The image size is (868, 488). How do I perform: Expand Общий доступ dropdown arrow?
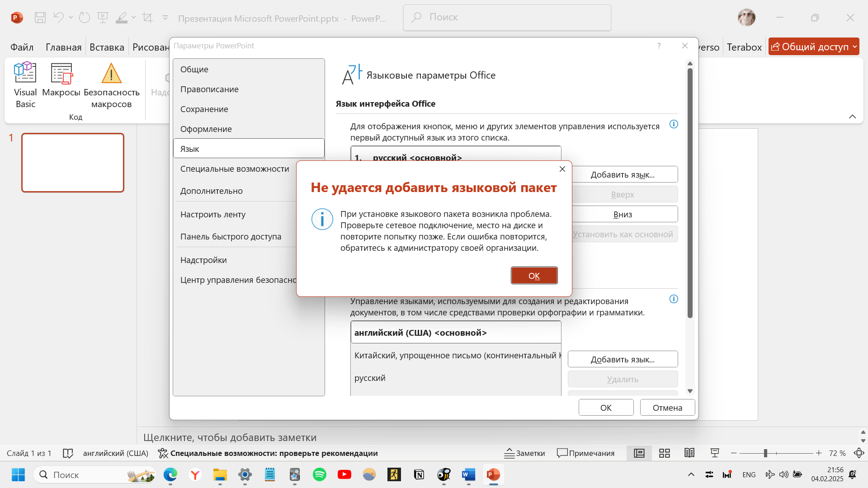(854, 47)
